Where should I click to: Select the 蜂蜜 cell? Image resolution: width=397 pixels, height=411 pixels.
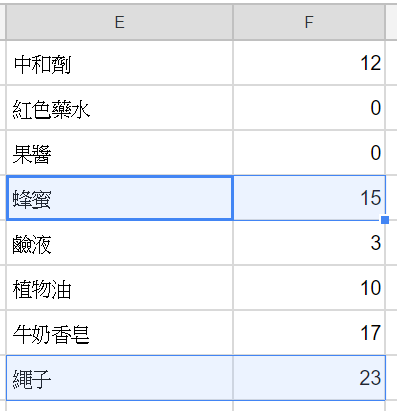120,198
